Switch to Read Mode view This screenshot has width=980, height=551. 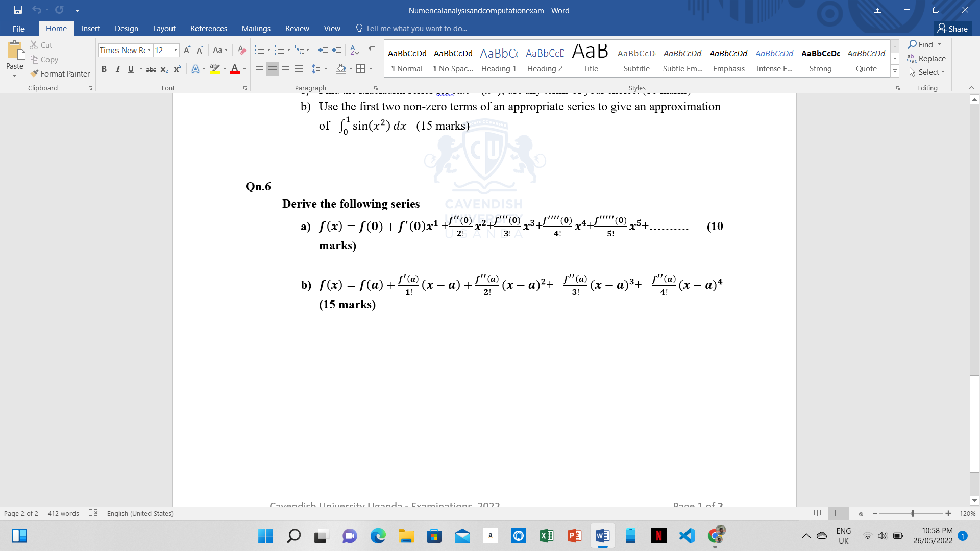click(817, 513)
